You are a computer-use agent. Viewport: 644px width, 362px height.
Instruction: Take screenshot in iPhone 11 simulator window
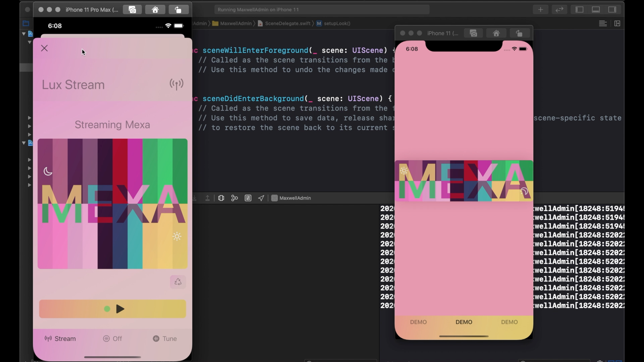pyautogui.click(x=473, y=33)
